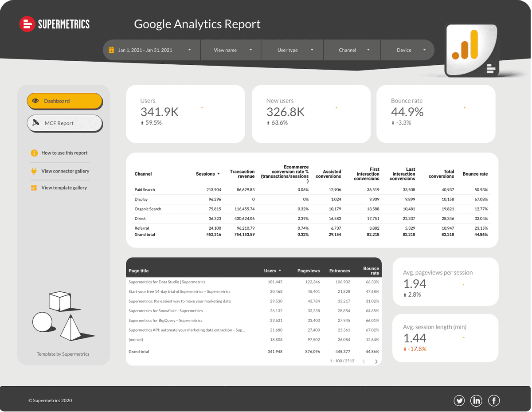
Task: Click the plug icon for connector gallery
Action: (34, 171)
